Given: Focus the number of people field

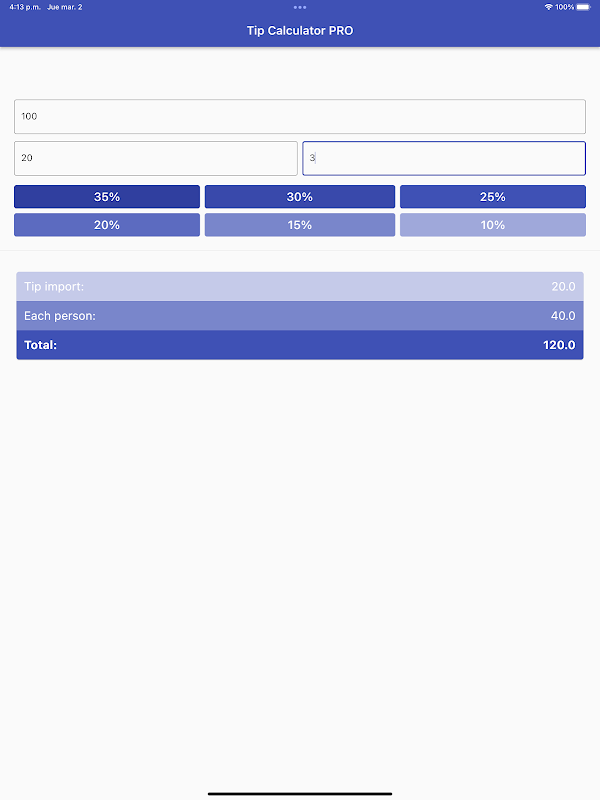Looking at the screenshot, I should coord(443,158).
